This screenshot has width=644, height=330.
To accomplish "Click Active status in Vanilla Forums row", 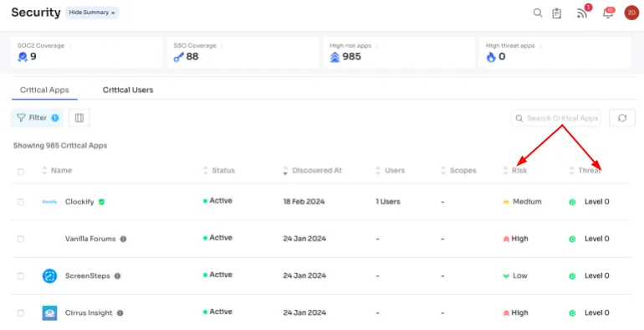I will pyautogui.click(x=217, y=238).
